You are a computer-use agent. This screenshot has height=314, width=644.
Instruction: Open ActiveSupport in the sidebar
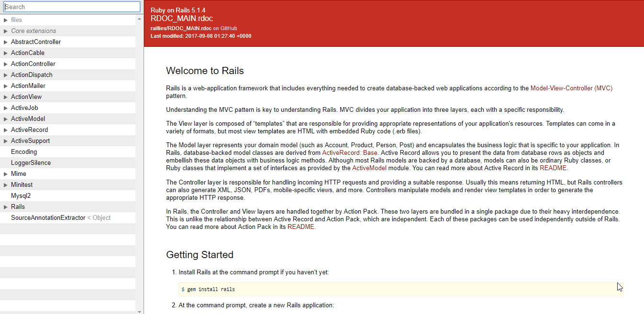tap(30, 141)
